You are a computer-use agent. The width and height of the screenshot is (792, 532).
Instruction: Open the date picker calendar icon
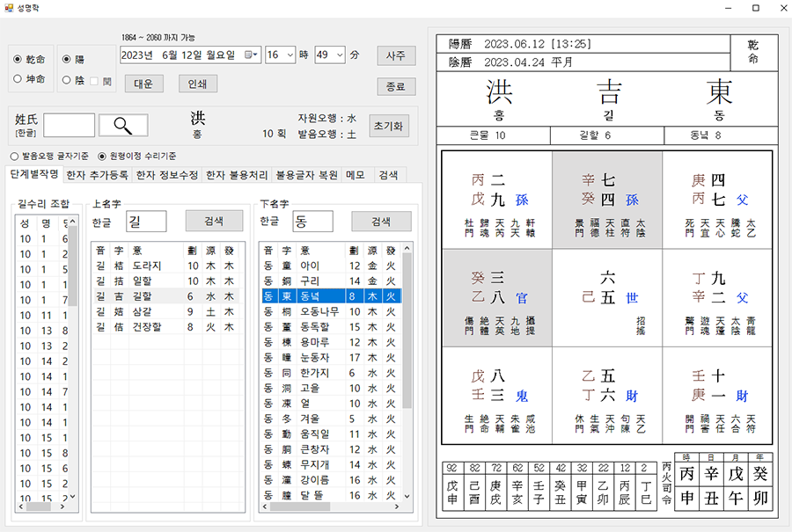tap(250, 55)
